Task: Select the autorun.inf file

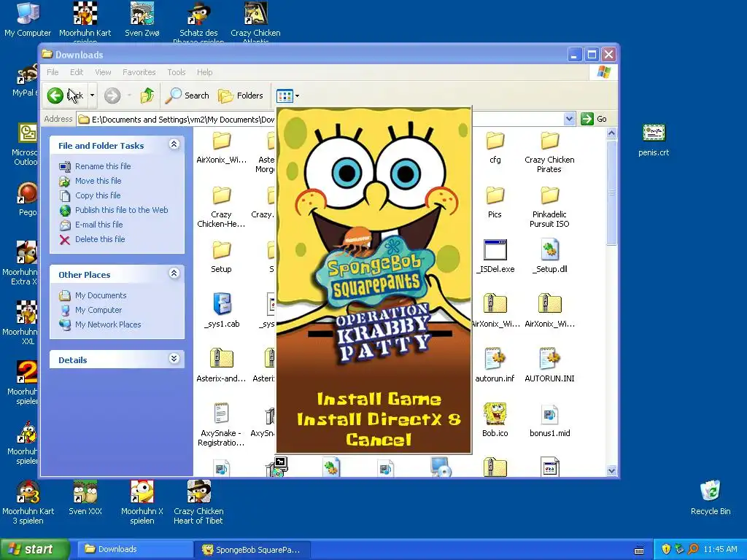Action: click(x=495, y=366)
